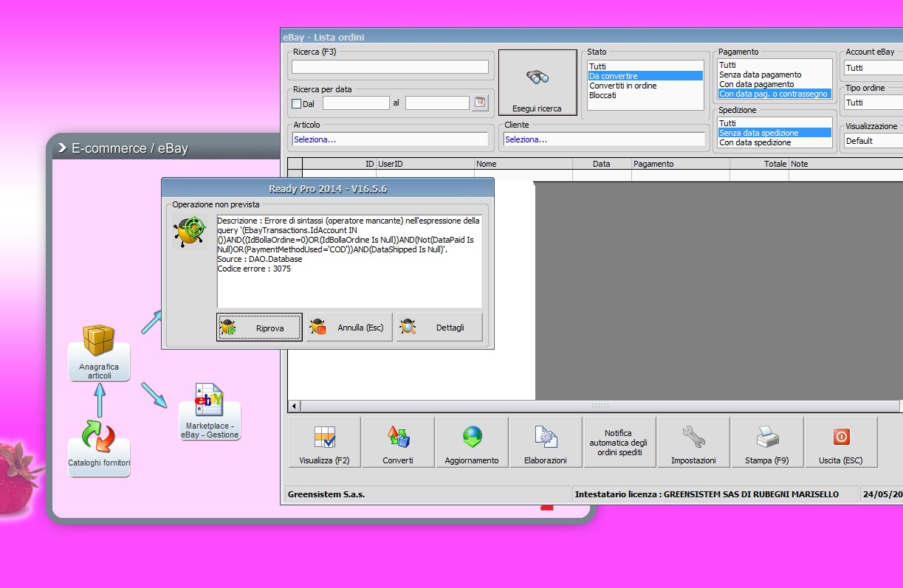The image size is (903, 588).
Task: Click the Uscita (ESC) exit button
Action: pyautogui.click(x=841, y=443)
